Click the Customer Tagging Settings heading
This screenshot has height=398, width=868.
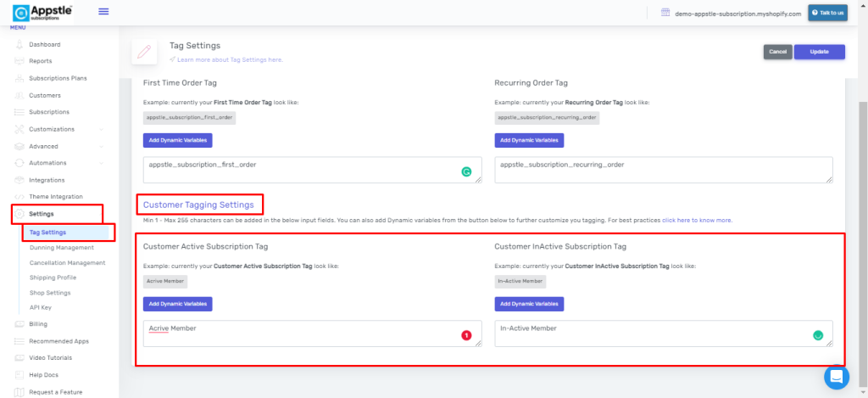(198, 205)
